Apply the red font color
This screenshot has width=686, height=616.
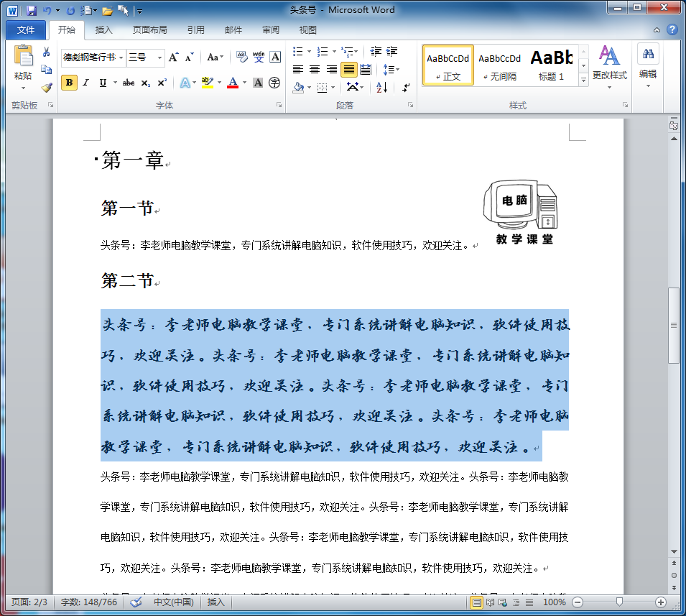click(231, 83)
